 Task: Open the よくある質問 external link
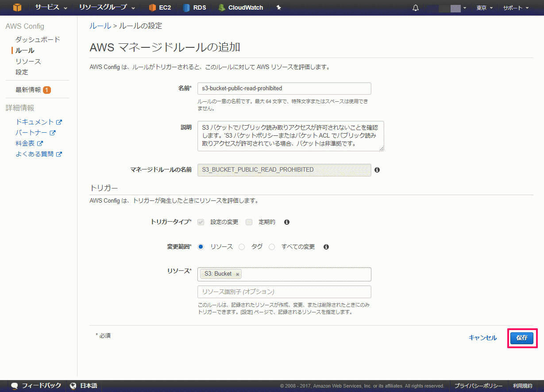[39, 154]
